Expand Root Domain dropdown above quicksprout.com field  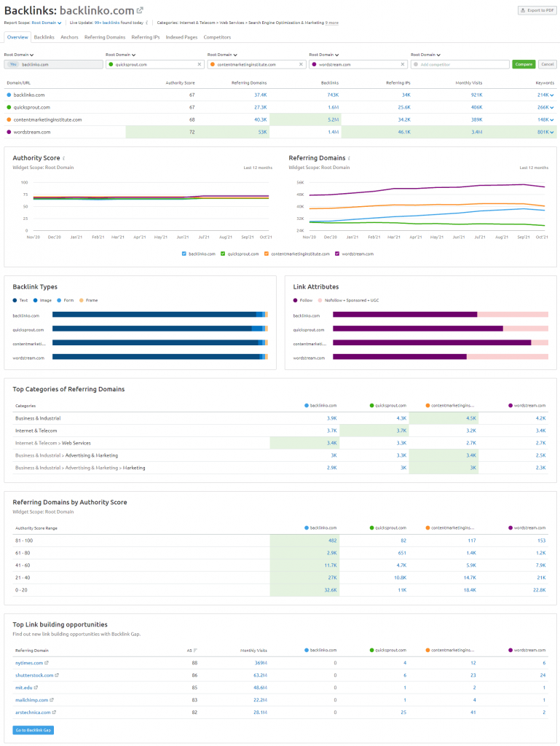(x=121, y=55)
